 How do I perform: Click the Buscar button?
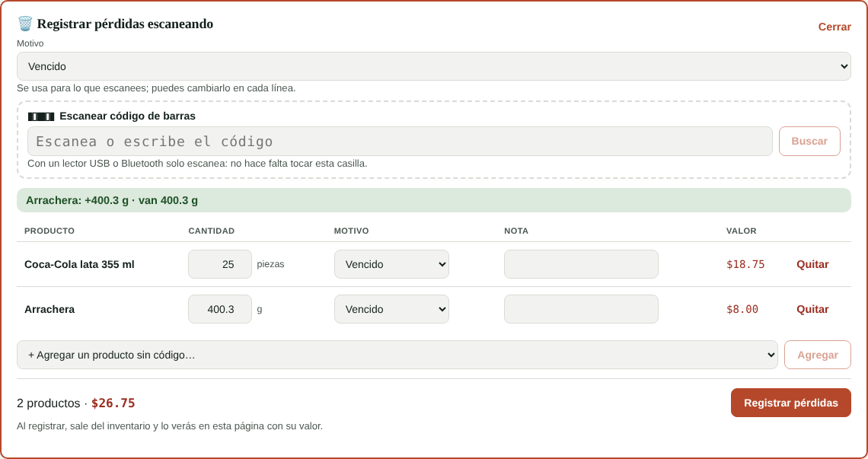(809, 141)
